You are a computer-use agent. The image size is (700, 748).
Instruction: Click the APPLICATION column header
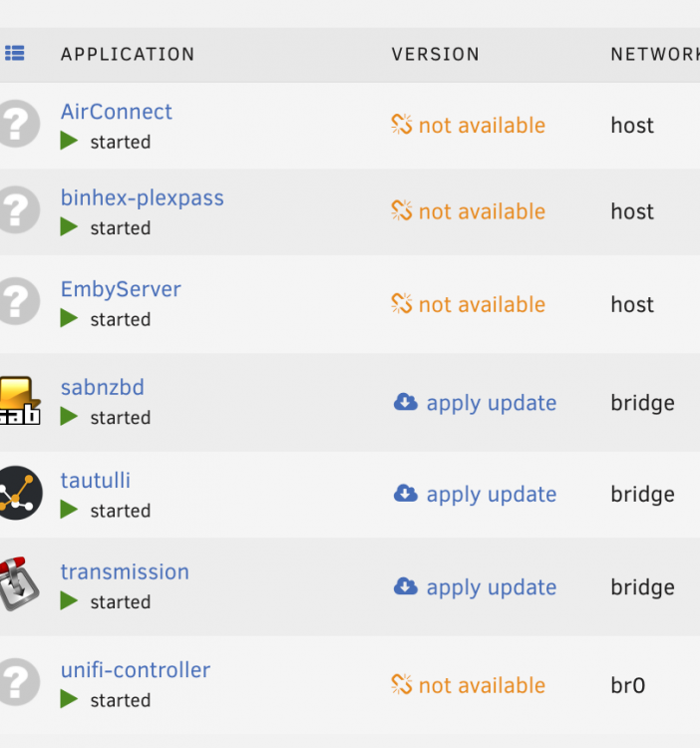point(128,54)
